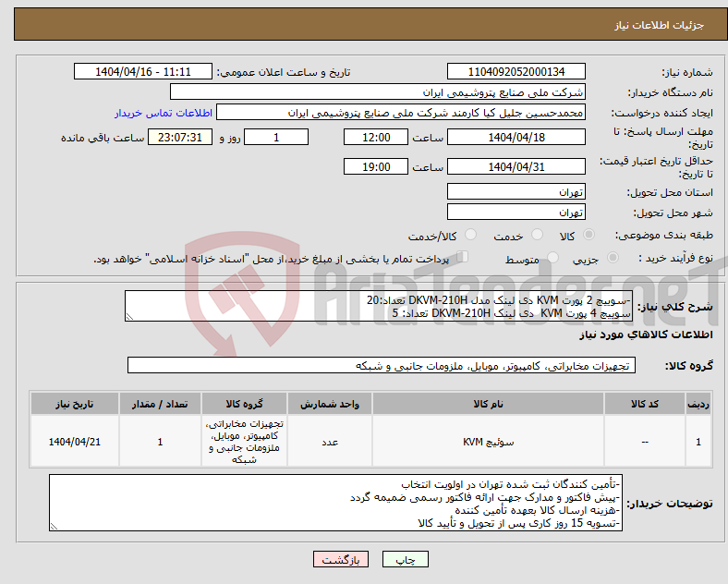Toggle the اسناد خزانه اسلامی payment checkbox
The width and height of the screenshot is (728, 584).
coord(463,257)
